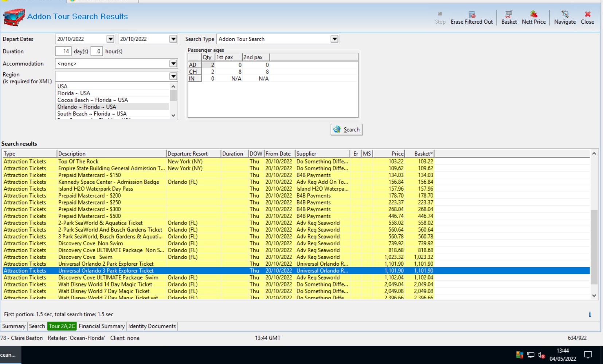The image size is (603, 364).
Task: Expand the Search Type combo box
Action: click(x=334, y=39)
